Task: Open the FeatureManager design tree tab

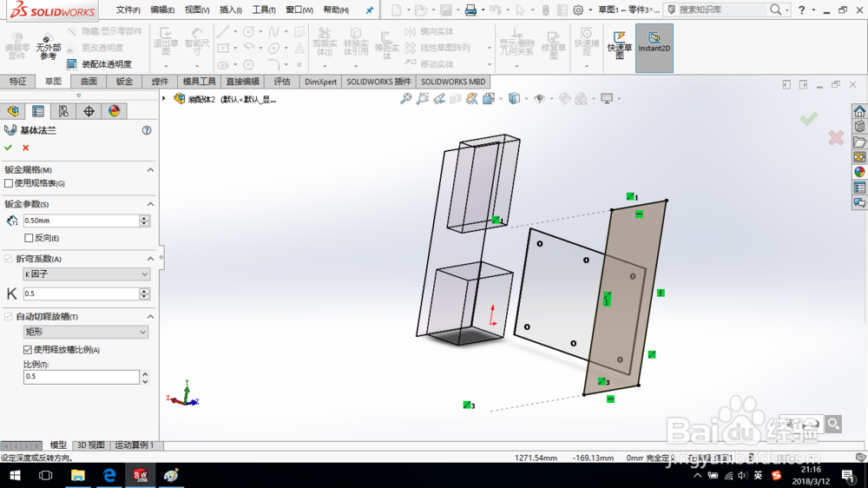Action: (13, 111)
